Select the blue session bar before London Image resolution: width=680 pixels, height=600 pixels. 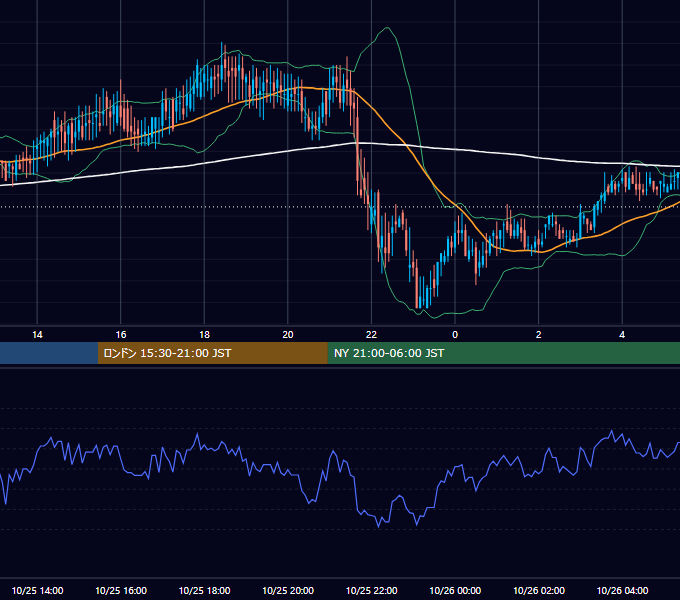coord(49,353)
